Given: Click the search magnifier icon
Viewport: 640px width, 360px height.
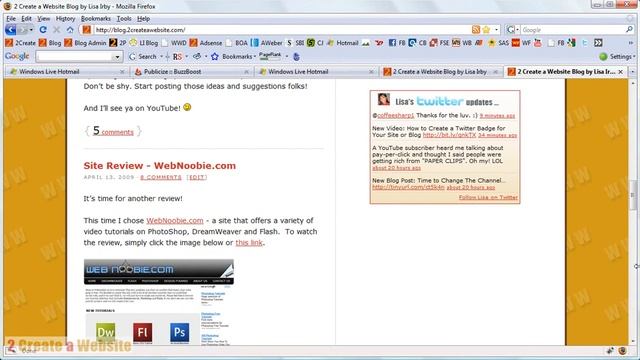Looking at the screenshot, I should point(629,30).
